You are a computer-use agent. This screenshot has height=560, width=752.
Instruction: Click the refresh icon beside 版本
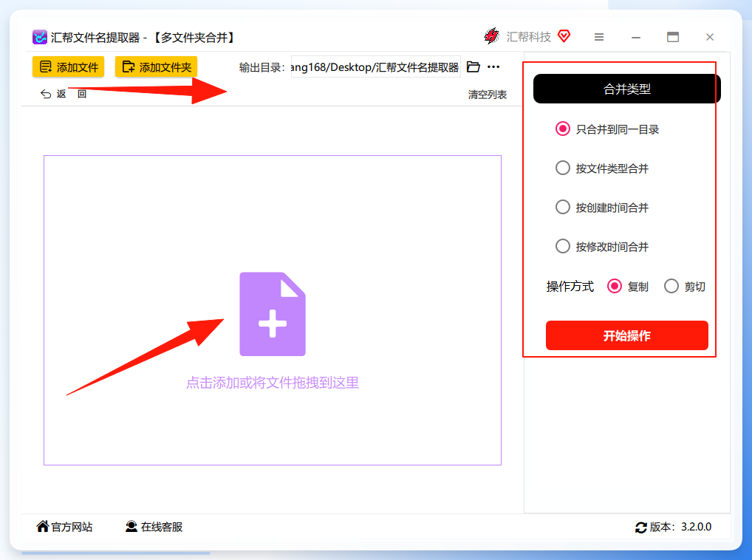point(641,527)
